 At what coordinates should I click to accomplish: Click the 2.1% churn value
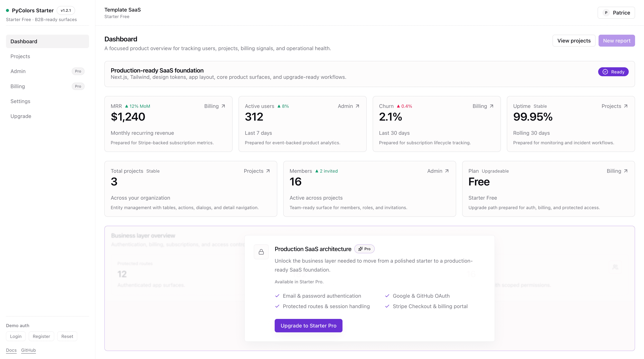click(391, 117)
